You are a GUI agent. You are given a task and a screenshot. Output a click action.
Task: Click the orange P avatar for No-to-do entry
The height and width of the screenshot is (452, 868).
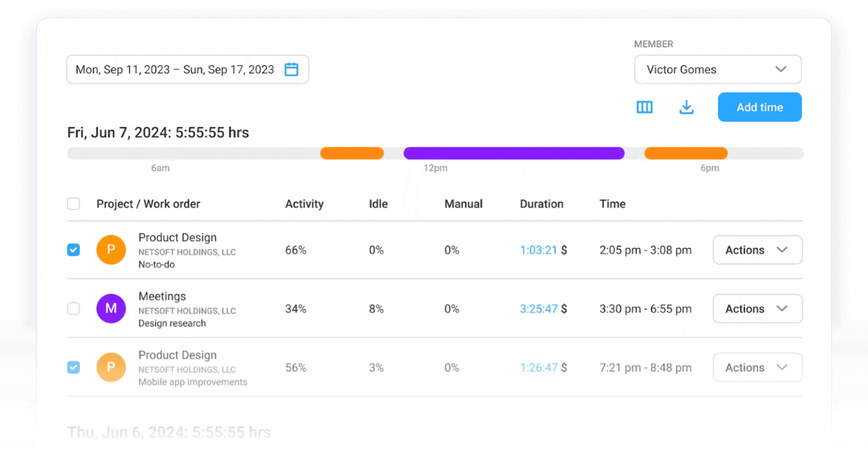pos(111,250)
